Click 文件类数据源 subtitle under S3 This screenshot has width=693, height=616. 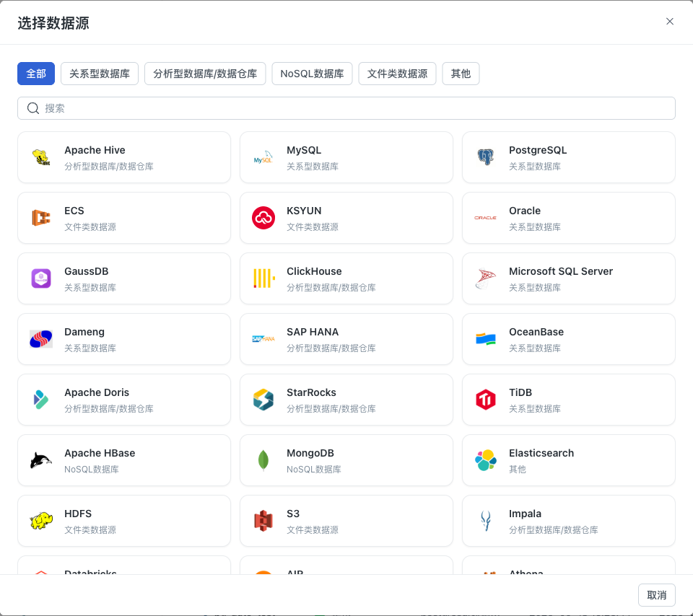pyautogui.click(x=313, y=529)
